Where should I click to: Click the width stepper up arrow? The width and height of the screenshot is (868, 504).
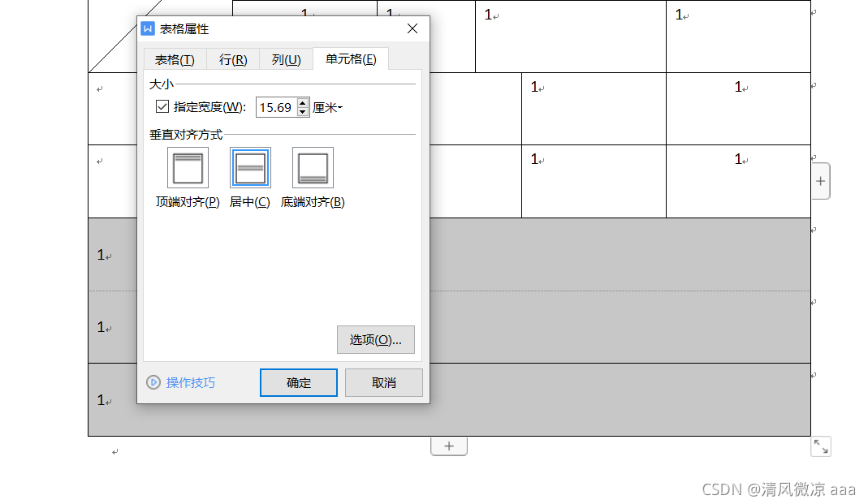coord(303,102)
